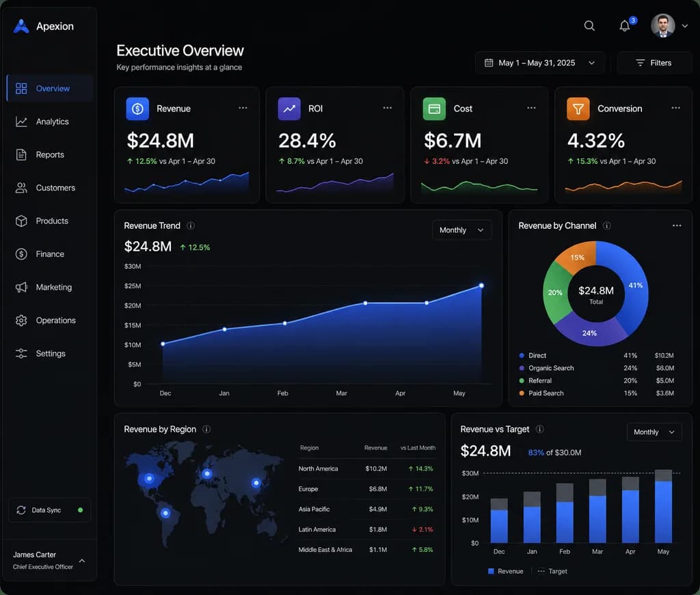Click the Apexion logo icon
The width and height of the screenshot is (700, 595).
pyautogui.click(x=21, y=26)
